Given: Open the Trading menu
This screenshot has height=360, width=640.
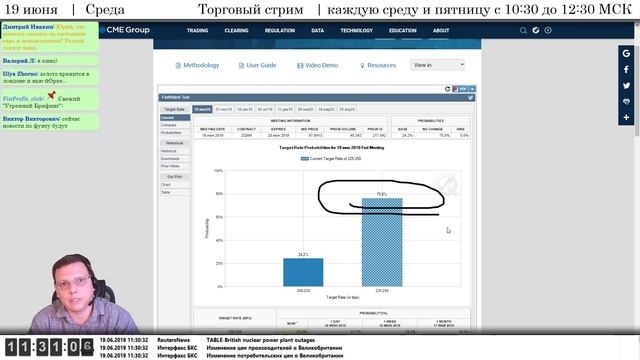Looking at the screenshot, I should coord(198,31).
